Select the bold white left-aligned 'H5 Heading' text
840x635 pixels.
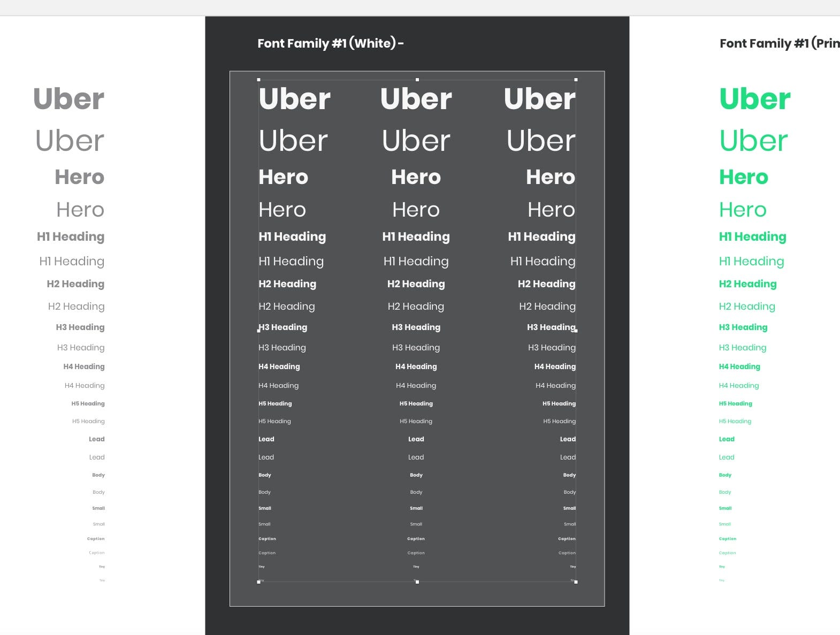(276, 403)
